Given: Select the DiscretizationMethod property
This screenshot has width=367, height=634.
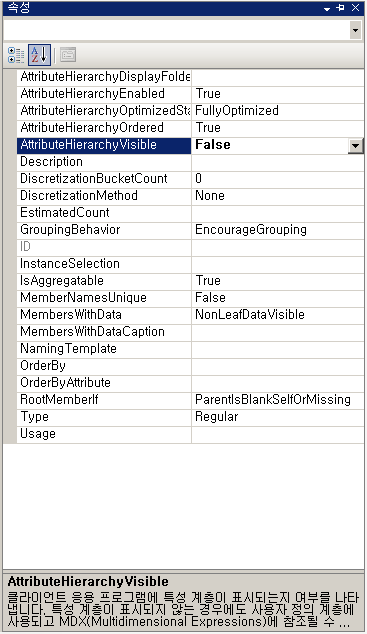Looking at the screenshot, I should tap(104, 196).
